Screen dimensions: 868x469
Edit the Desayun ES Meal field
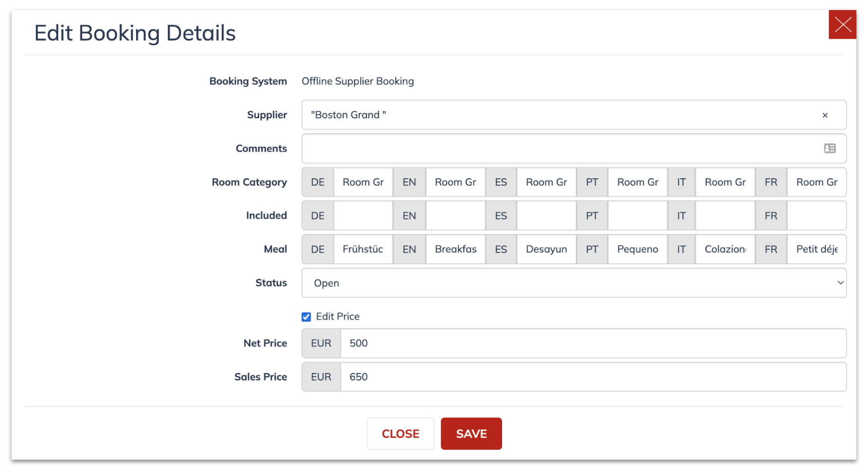pos(547,249)
